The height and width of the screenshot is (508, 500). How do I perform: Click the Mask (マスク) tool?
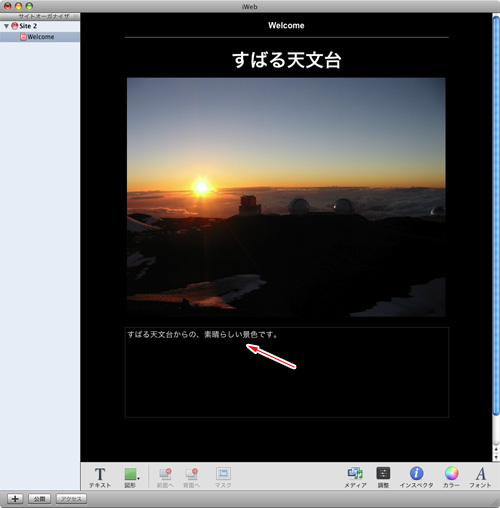(223, 477)
